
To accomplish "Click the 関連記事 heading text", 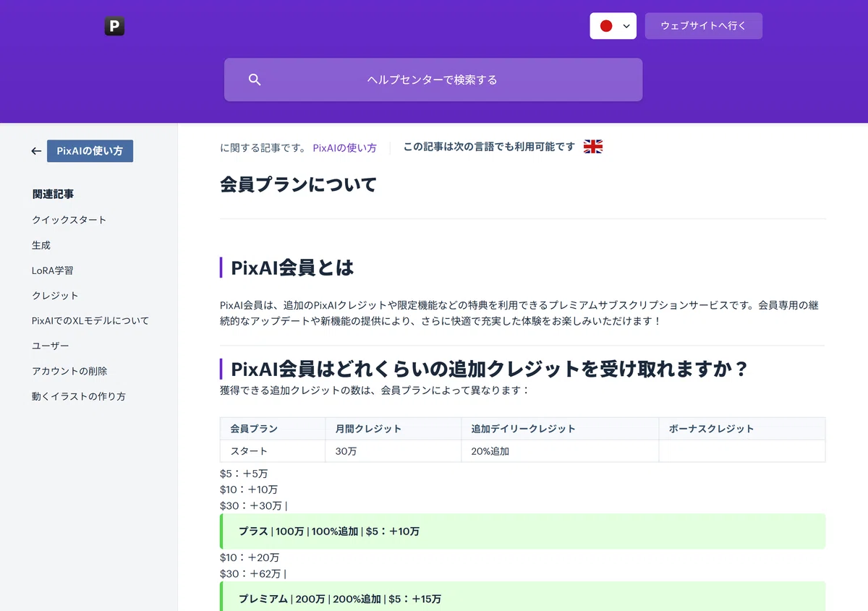I will 53,194.
